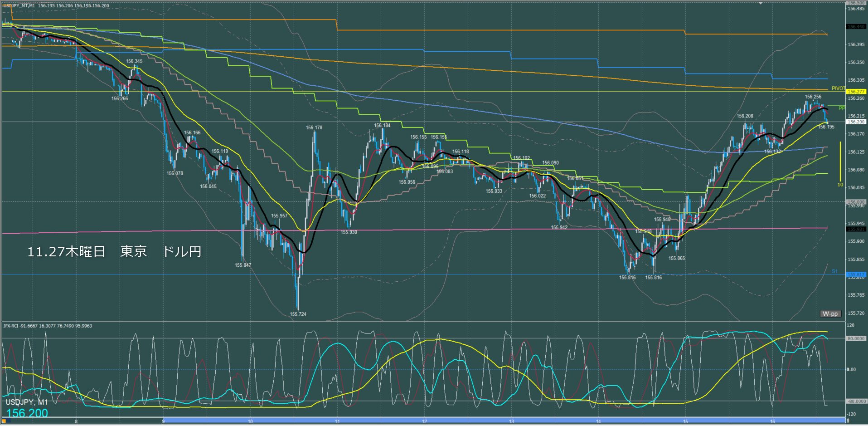Click the orange square at timeline start
Image resolution: width=868 pixels, height=426 pixels.
coord(6,421)
